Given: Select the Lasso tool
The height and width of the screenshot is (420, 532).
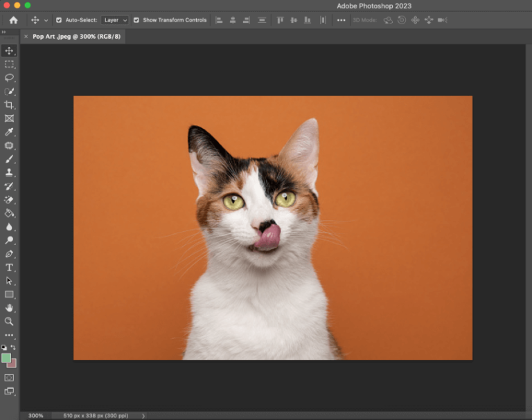Looking at the screenshot, I should point(9,77).
